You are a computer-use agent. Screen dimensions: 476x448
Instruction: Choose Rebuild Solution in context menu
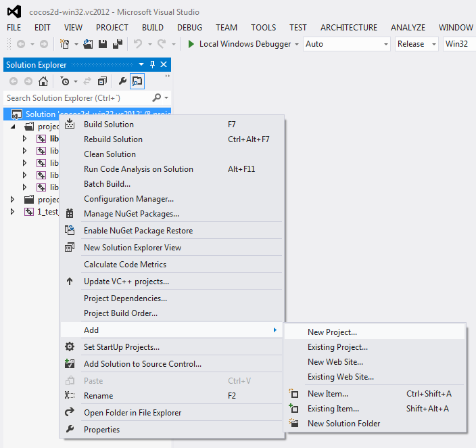[x=113, y=139]
